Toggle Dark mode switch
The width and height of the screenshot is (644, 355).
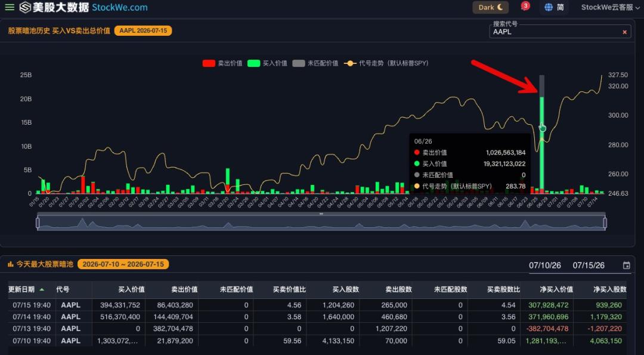coord(491,7)
